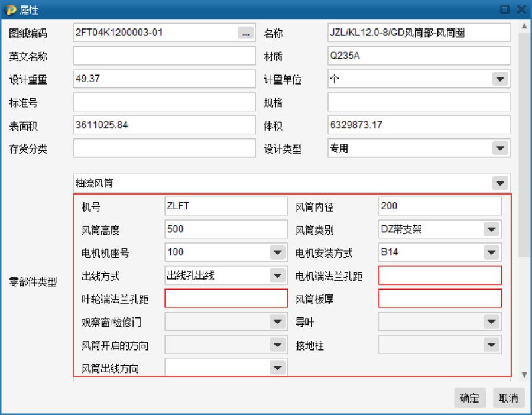532x415 pixels.
Task: Open the 电机安装方式 dropdown showing B14
Action: 491,252
